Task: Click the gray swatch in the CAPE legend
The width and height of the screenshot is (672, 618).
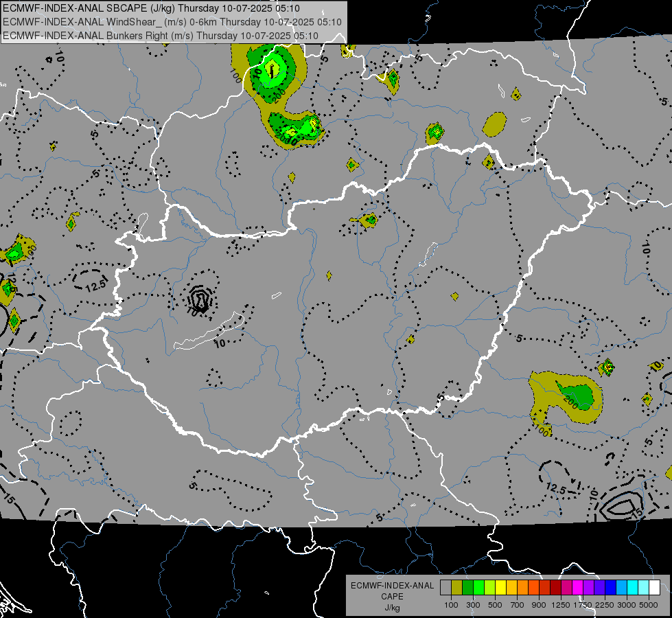Action: (x=445, y=588)
